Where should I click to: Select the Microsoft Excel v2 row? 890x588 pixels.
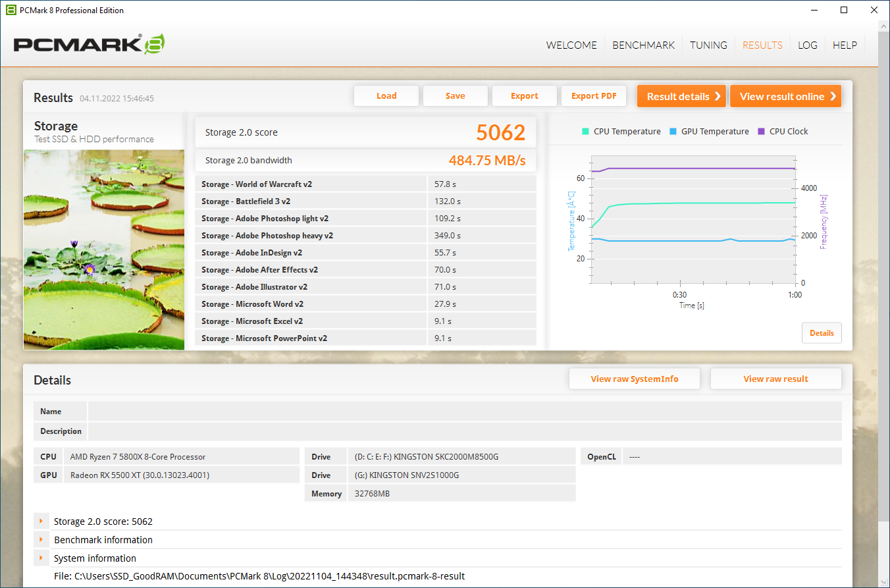point(365,321)
